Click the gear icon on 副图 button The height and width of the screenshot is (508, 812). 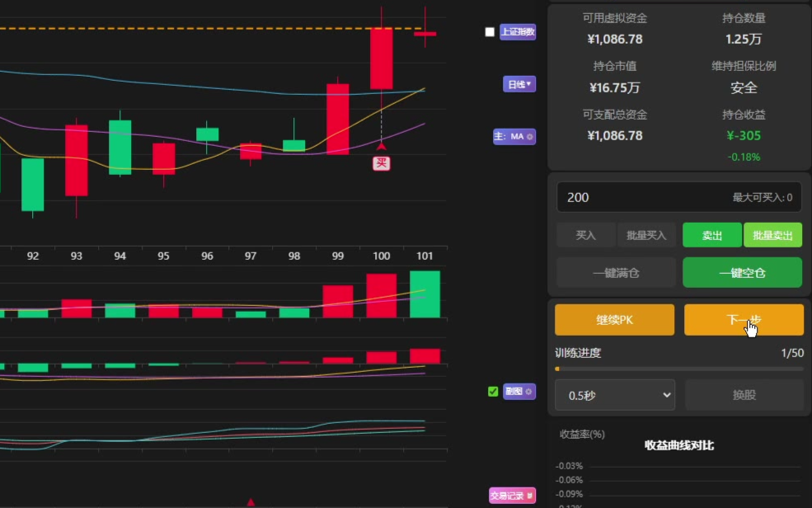pyautogui.click(x=529, y=392)
